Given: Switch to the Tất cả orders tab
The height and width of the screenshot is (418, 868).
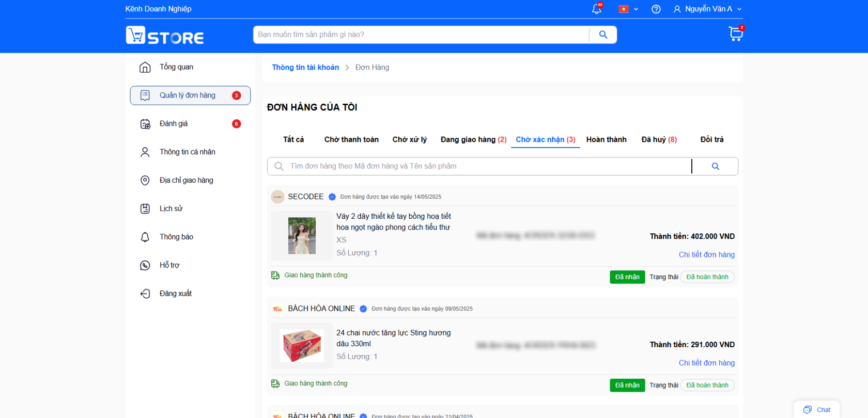Looking at the screenshot, I should [x=293, y=139].
